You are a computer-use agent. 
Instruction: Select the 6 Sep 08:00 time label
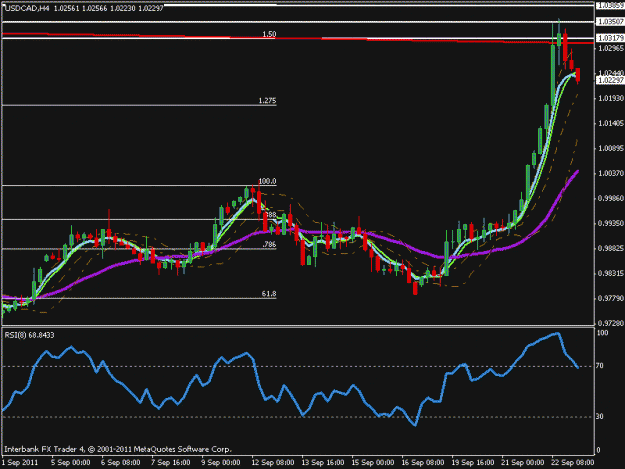[x=120, y=463]
